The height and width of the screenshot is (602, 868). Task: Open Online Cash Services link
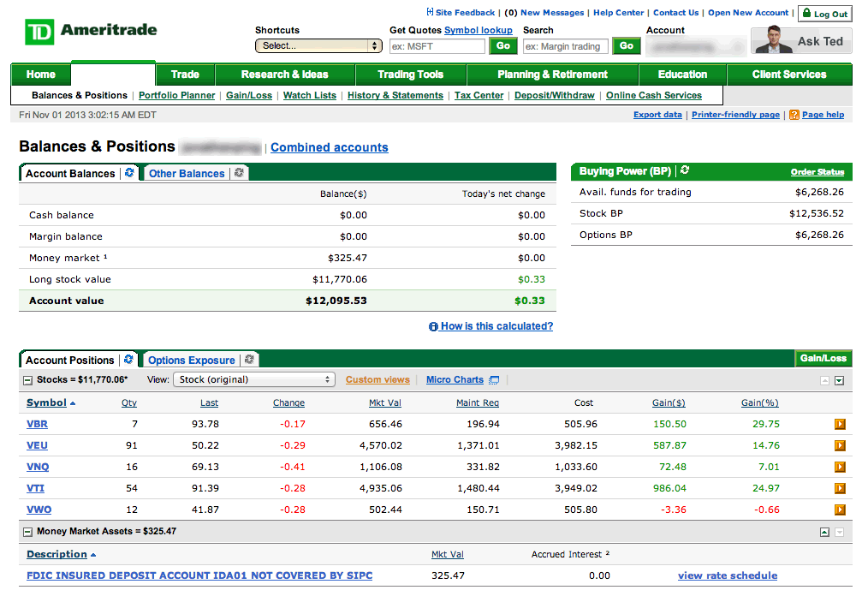[654, 95]
